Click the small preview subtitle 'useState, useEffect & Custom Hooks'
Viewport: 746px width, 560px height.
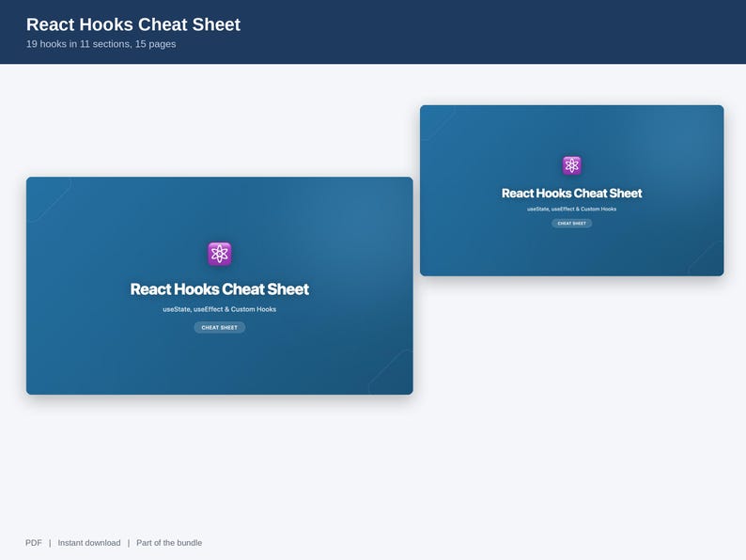[571, 209]
